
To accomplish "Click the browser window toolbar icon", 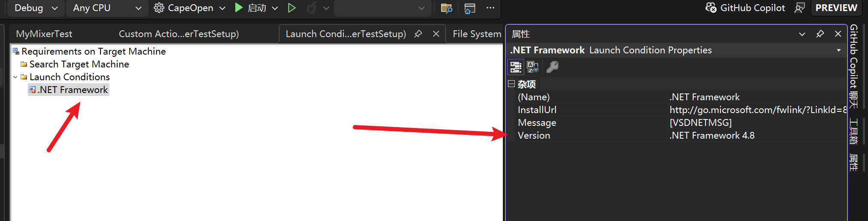I will coord(470,8).
